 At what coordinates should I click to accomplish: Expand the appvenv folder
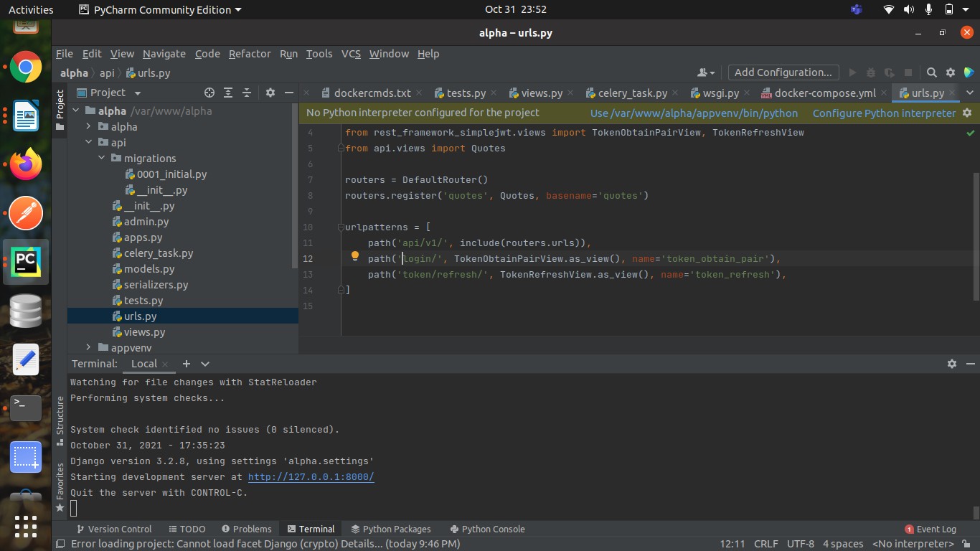coord(88,347)
